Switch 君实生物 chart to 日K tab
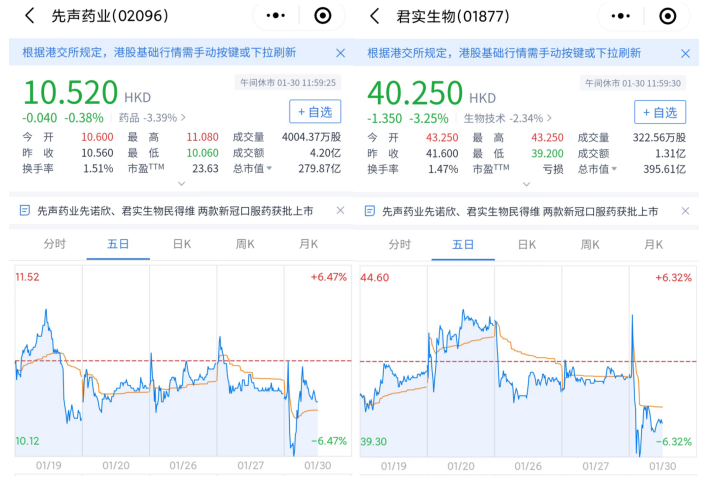This screenshot has height=484, width=704. pyautogui.click(x=527, y=244)
